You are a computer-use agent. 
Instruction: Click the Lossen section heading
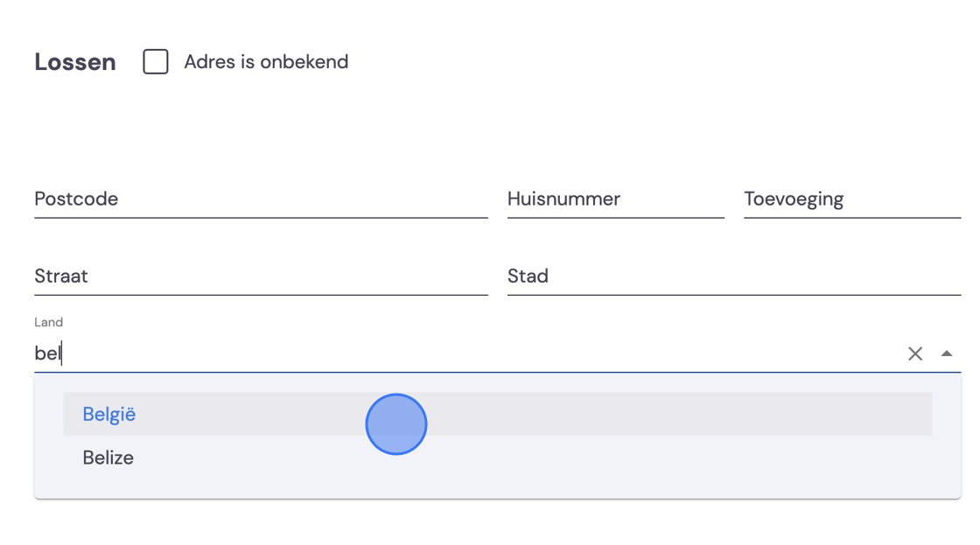coord(75,62)
